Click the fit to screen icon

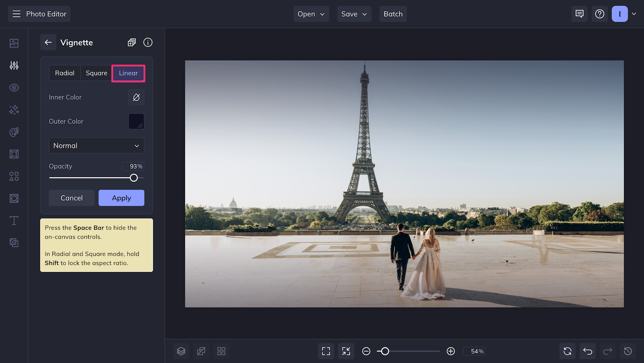pos(326,351)
